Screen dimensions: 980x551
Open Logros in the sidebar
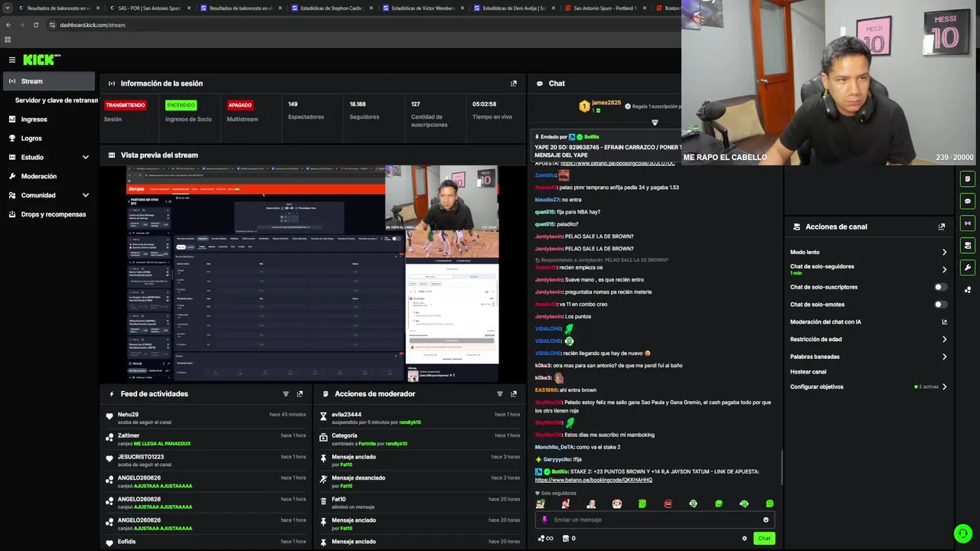(x=31, y=139)
